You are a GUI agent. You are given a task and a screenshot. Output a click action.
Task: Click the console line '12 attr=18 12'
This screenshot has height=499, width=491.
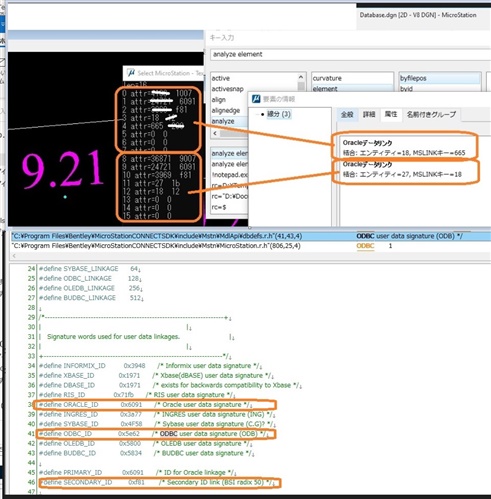click(x=151, y=191)
